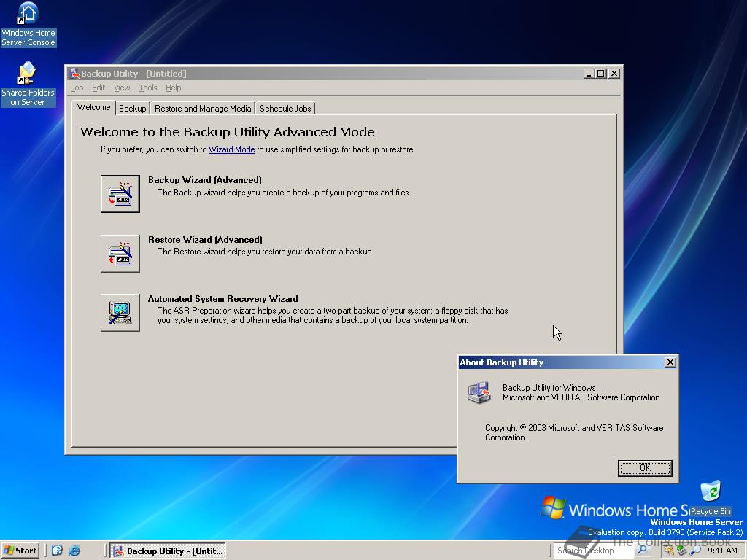Click OK in About Backup Utility dialog
Viewport: 747px width, 560px height.
tap(645, 468)
